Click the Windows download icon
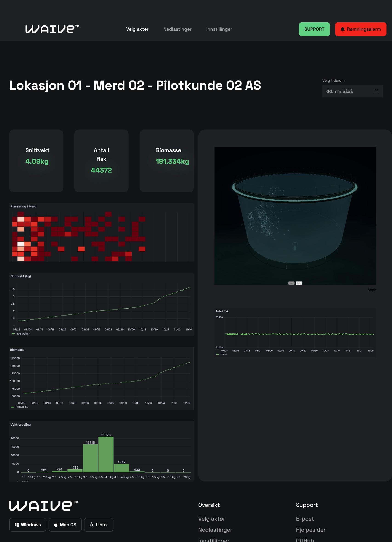The image size is (392, 542). [17, 525]
